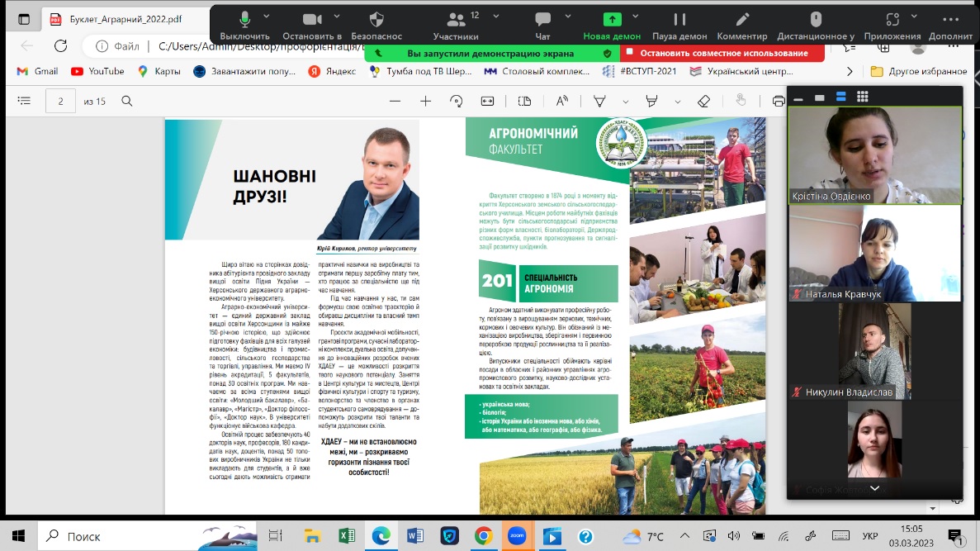Start Read aloud in PDF toolbar

coord(562,101)
